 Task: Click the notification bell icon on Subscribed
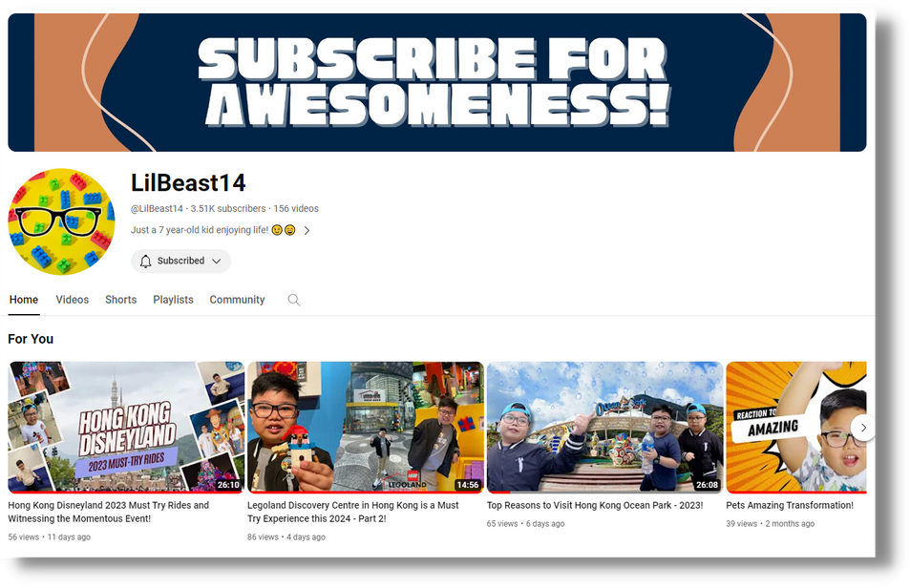(146, 261)
